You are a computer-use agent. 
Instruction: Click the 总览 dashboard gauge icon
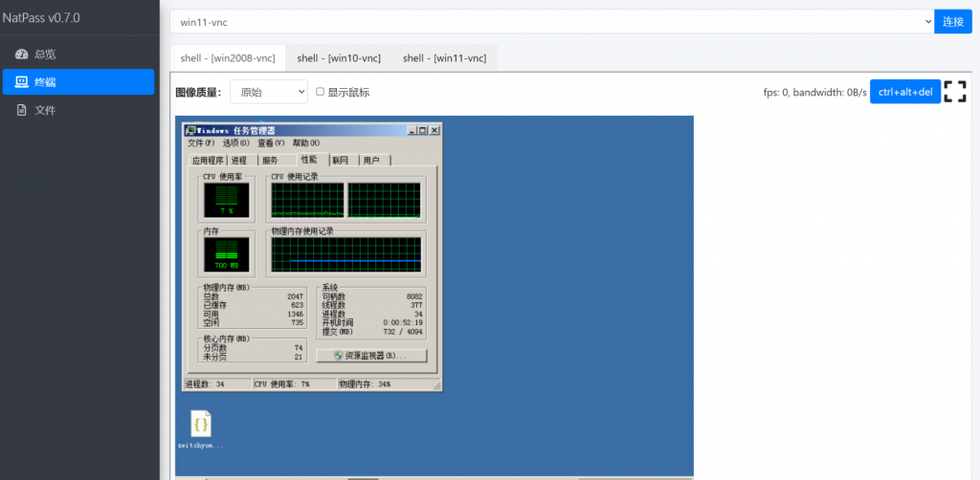(21, 55)
